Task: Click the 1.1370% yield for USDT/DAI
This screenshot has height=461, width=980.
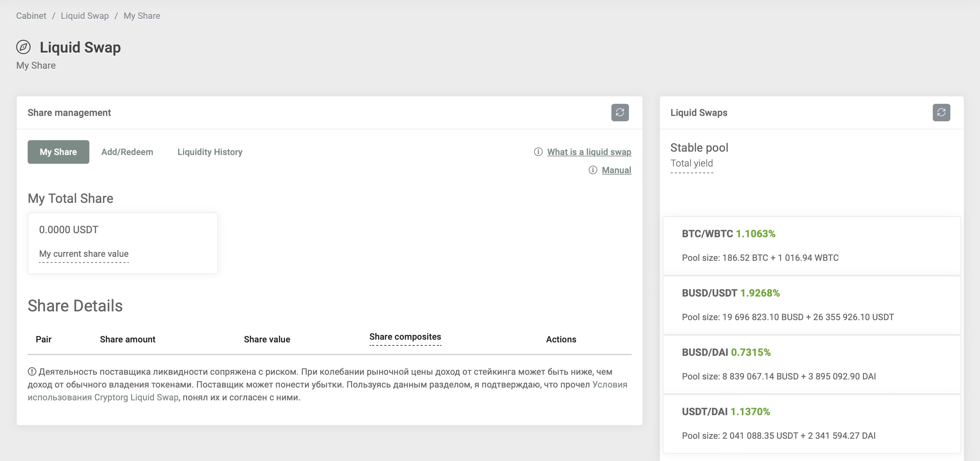Action: point(750,411)
